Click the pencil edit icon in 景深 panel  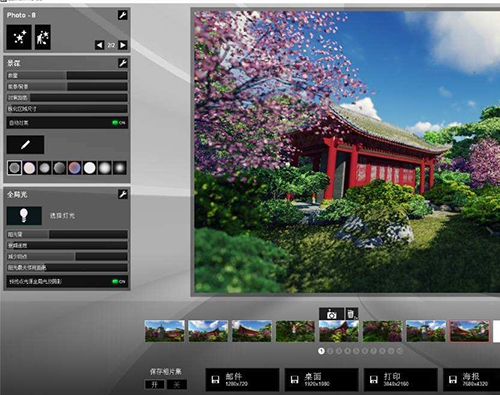pos(25,145)
